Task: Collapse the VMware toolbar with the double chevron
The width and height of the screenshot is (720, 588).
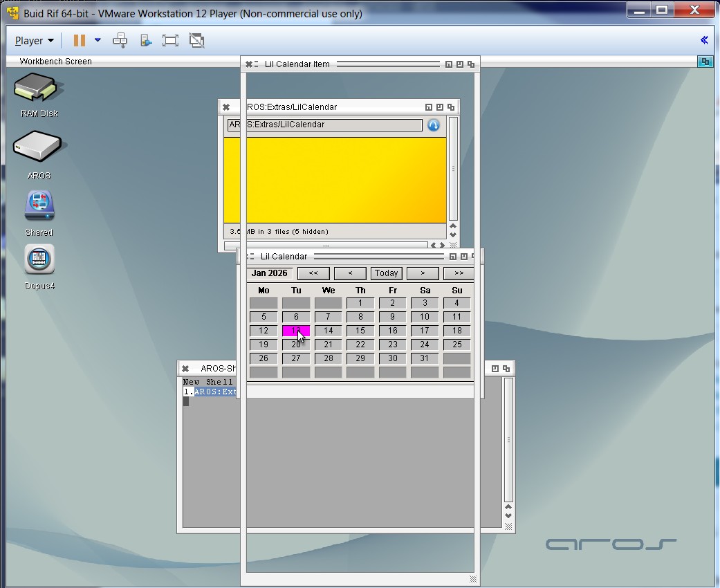Action: (704, 41)
